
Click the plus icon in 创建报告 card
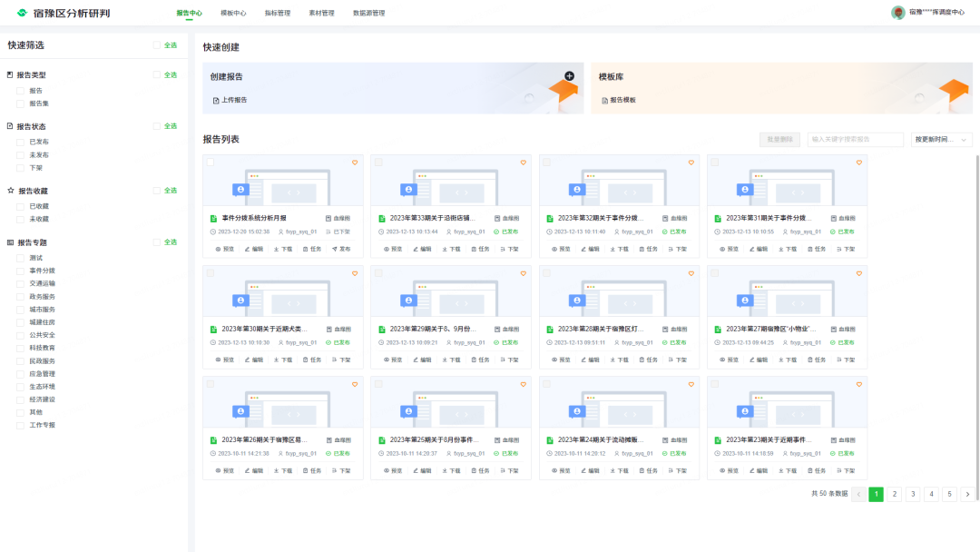click(x=570, y=75)
